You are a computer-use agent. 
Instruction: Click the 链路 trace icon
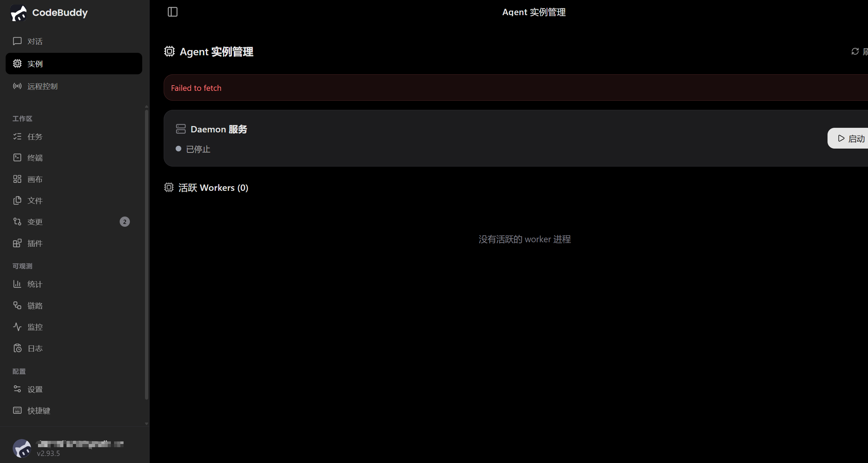(17, 305)
